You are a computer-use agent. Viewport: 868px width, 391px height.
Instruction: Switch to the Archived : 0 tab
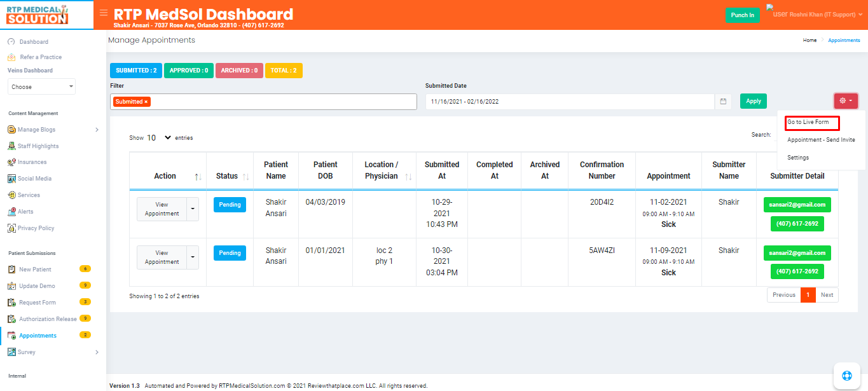[239, 71]
